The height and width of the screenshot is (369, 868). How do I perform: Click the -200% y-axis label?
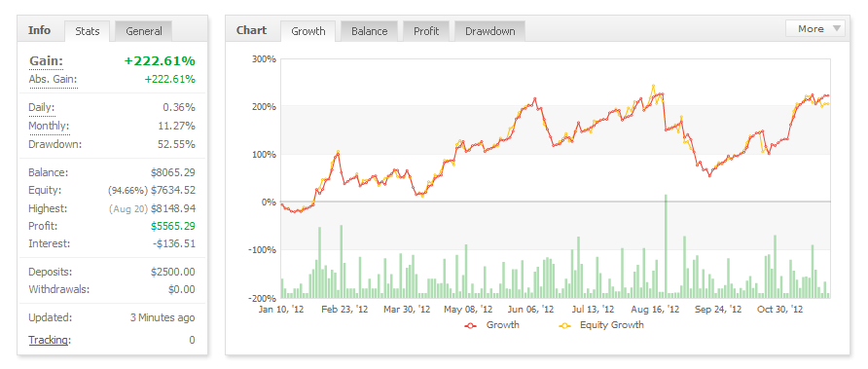pos(263,298)
